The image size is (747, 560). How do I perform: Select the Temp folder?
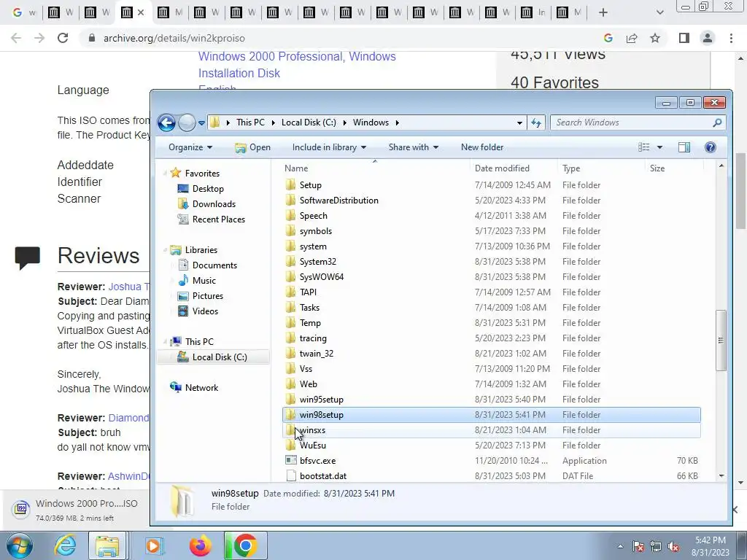310,323
